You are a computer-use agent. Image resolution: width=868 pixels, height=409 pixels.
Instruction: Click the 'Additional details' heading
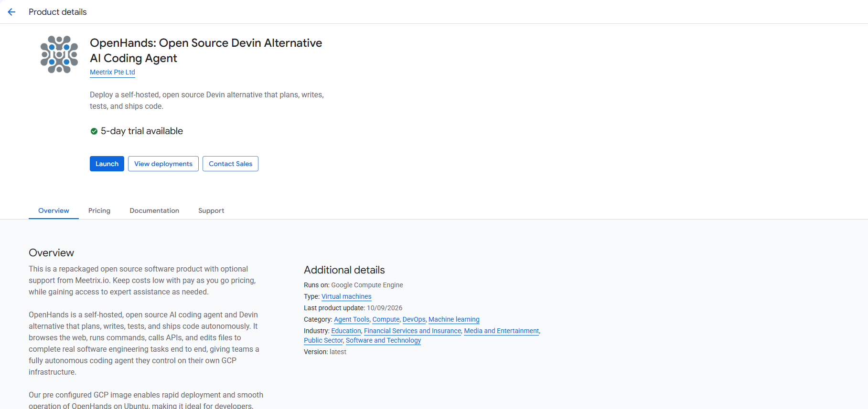pos(344,270)
